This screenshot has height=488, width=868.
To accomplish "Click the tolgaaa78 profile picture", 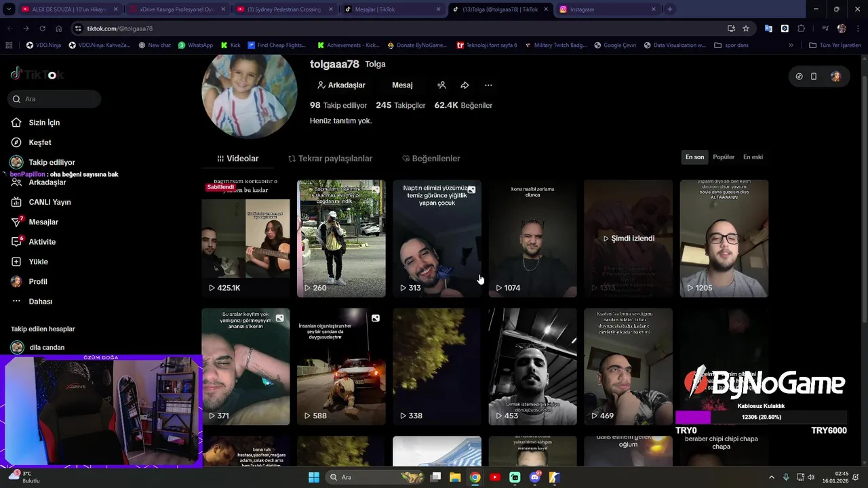I will (x=250, y=94).
